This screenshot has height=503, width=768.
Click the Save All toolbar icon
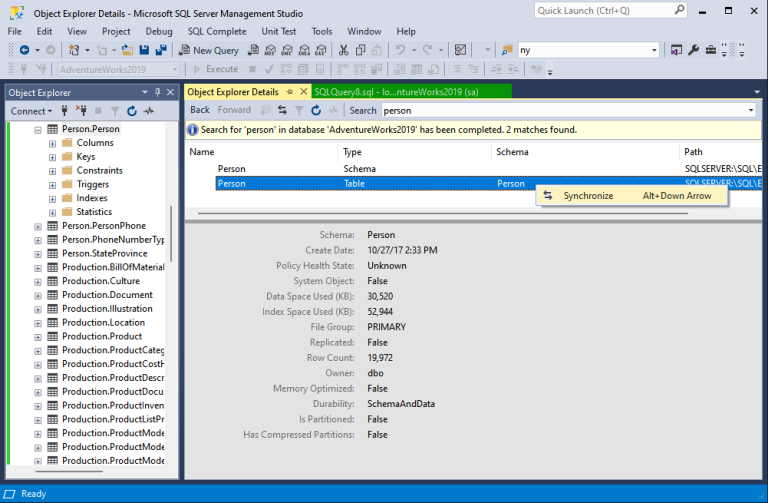(160, 50)
